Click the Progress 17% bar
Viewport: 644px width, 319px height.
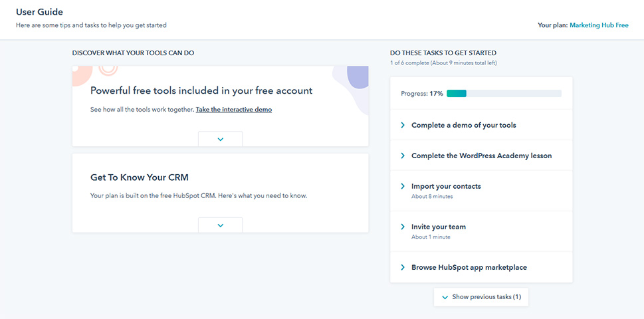504,94
